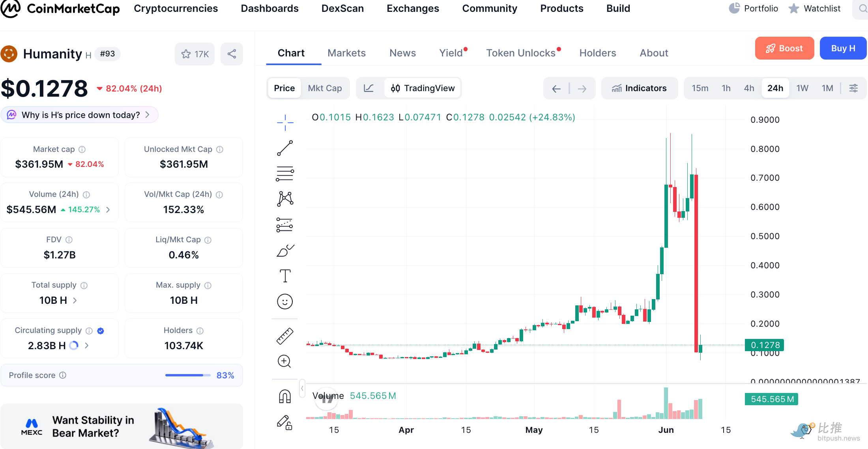This screenshot has width=868, height=449.
Task: Select the text annotation tool
Action: click(x=285, y=276)
